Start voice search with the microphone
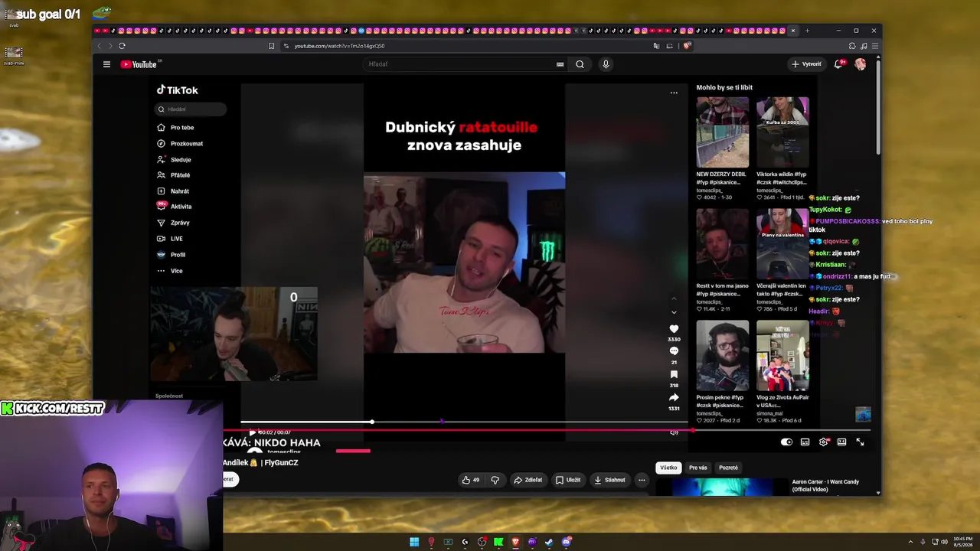The image size is (980, 551). point(606,64)
